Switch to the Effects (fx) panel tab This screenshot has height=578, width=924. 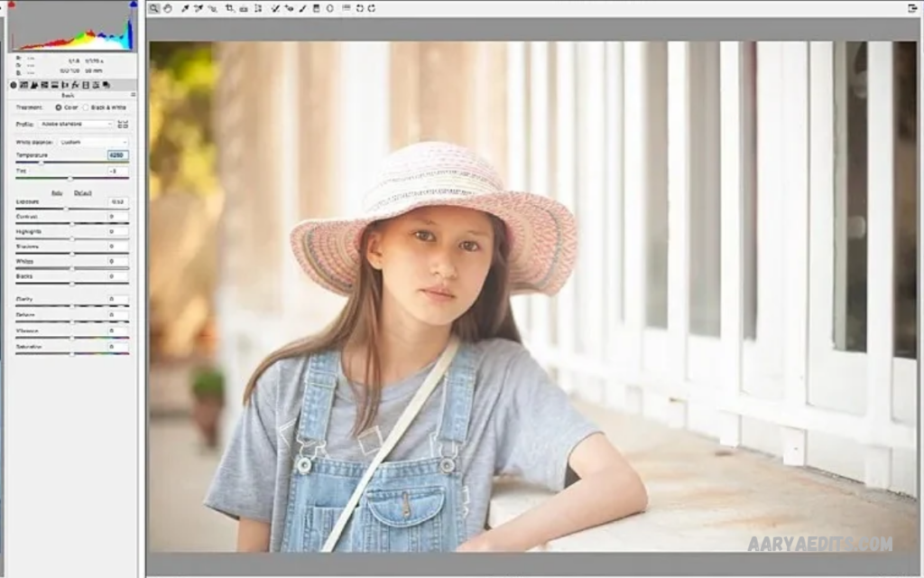pos(76,86)
